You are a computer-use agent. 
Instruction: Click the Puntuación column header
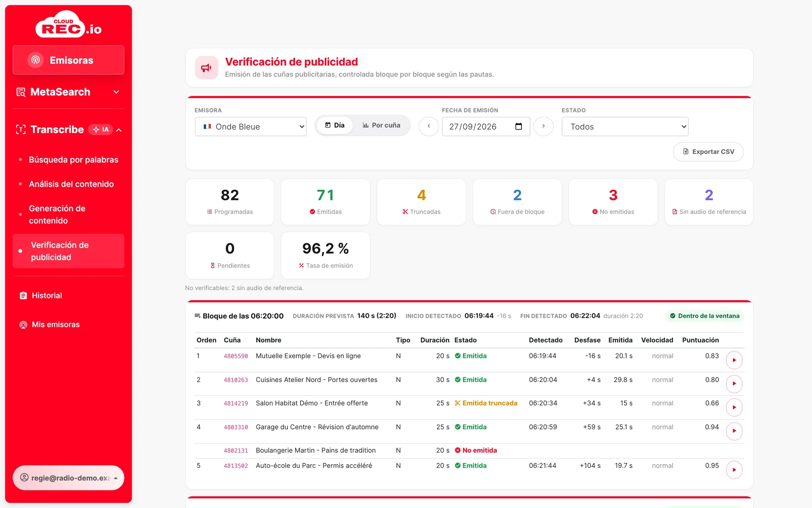[701, 340]
